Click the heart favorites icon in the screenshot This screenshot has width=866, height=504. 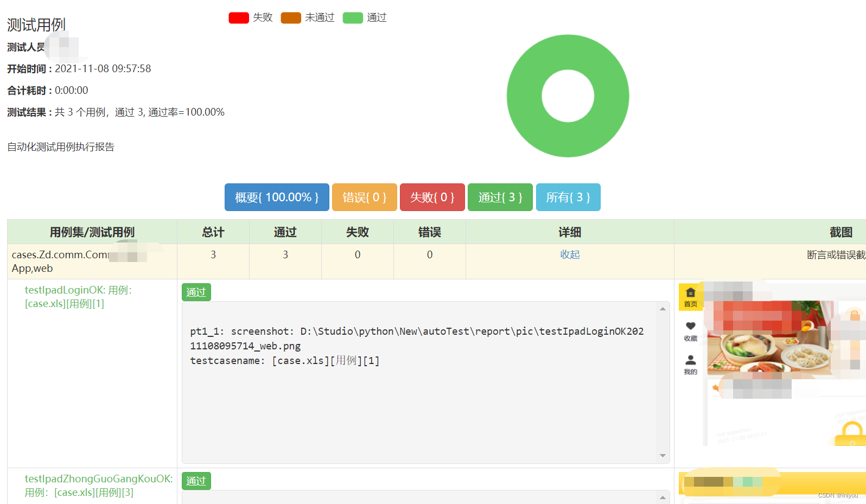coord(690,326)
